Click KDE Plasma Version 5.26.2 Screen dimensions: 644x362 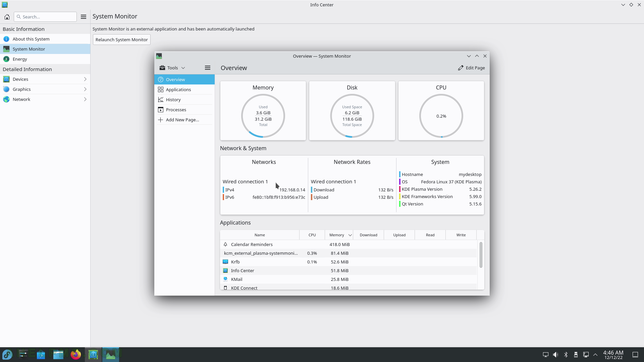440,189
